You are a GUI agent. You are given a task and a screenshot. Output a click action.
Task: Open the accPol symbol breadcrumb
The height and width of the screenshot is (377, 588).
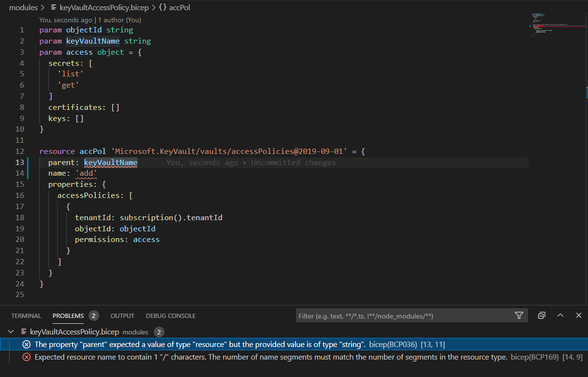coord(179,8)
